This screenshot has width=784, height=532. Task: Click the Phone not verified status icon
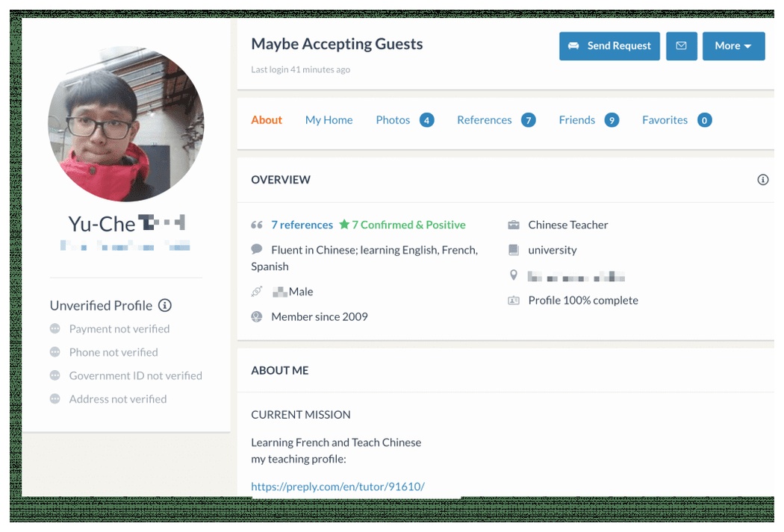pos(55,352)
